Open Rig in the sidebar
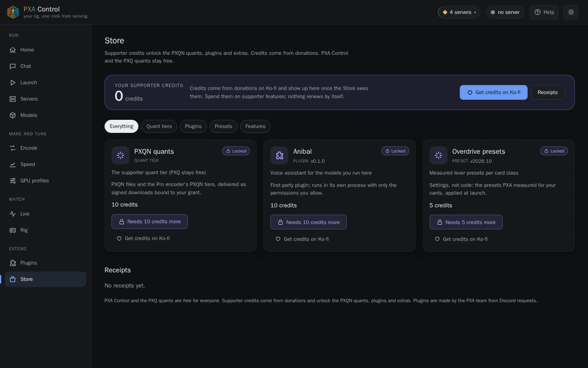This screenshot has height=368, width=588. coord(45,230)
